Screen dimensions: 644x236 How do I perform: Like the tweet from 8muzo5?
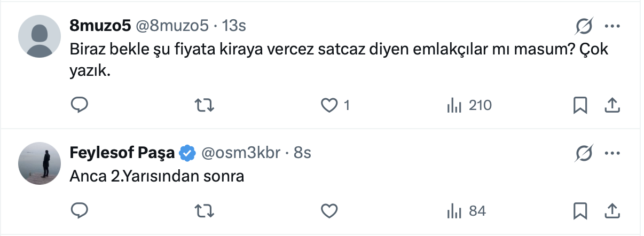pyautogui.click(x=328, y=106)
